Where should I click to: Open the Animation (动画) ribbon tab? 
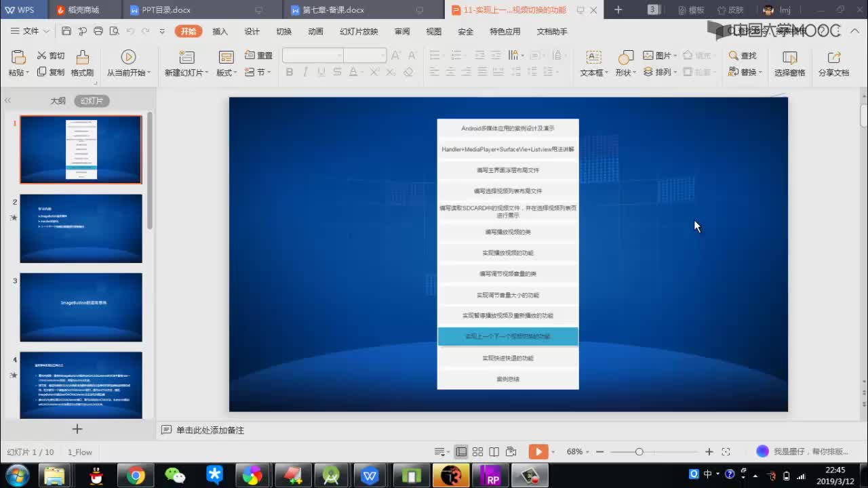[x=316, y=31]
